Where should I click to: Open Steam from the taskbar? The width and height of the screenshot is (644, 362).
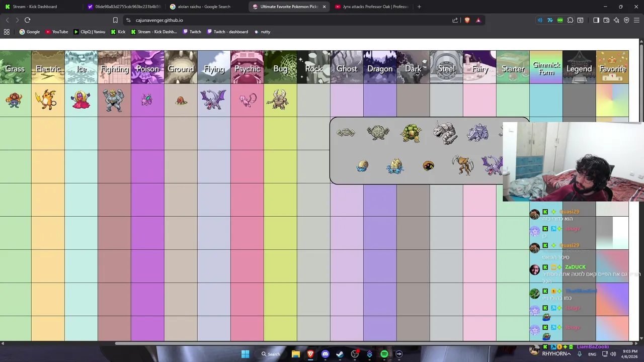click(x=340, y=354)
